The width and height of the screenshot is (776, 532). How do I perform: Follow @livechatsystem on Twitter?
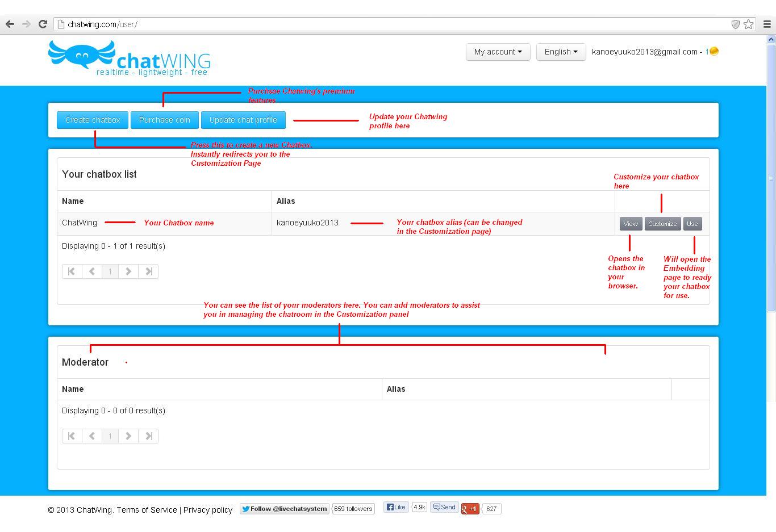(x=284, y=509)
